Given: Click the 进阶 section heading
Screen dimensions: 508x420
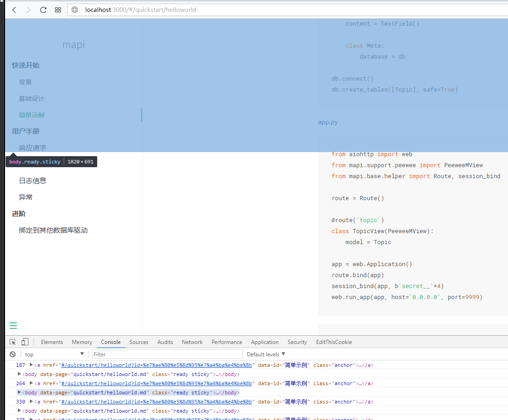Looking at the screenshot, I should [x=19, y=213].
